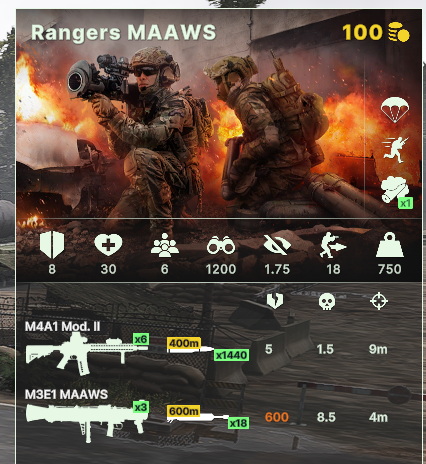This screenshot has height=464, width=426.
Task: Click the moving soldier speed icon
Action: tap(333, 245)
